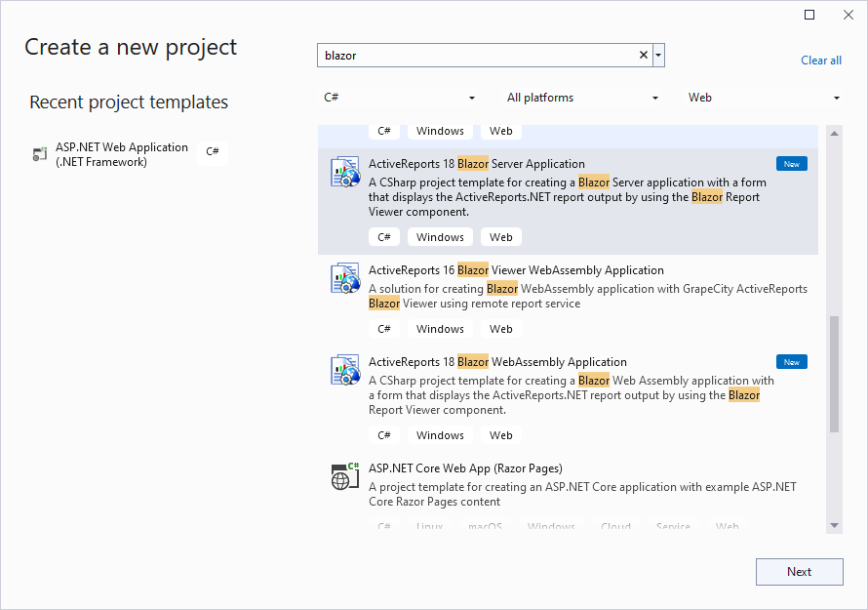Click description of ASP.NET Core Razor Pages template

582,494
